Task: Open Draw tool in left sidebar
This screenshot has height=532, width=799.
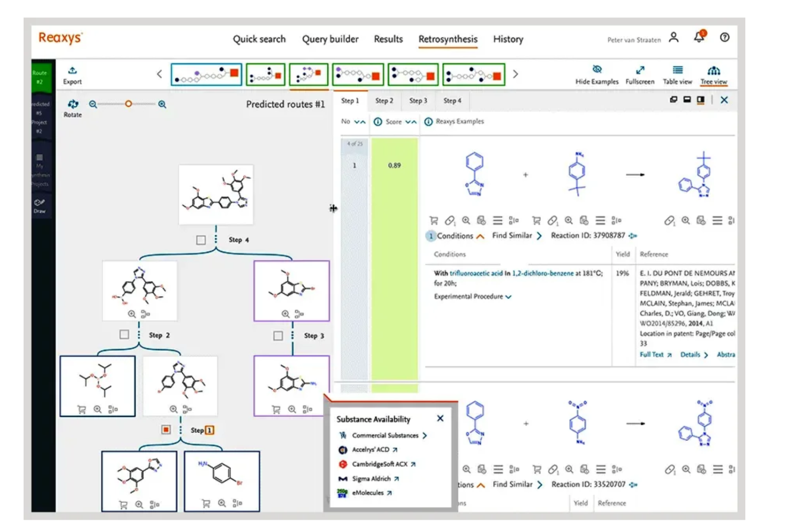Action: [39, 205]
